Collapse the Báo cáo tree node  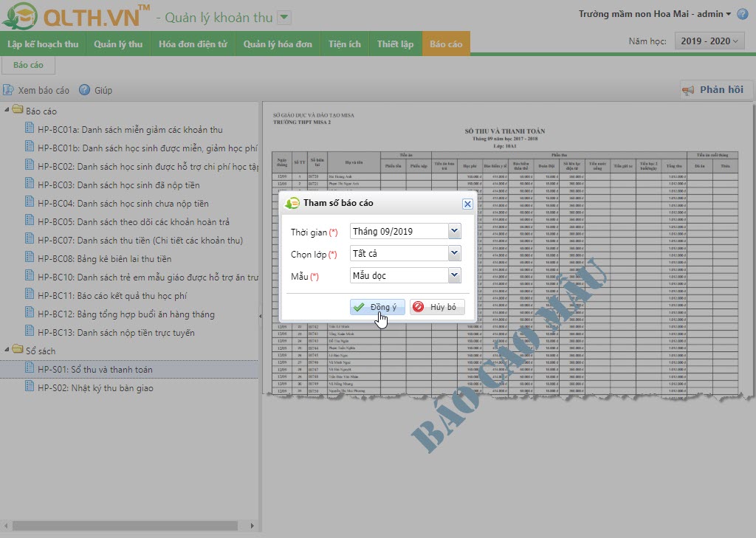[x=7, y=110]
